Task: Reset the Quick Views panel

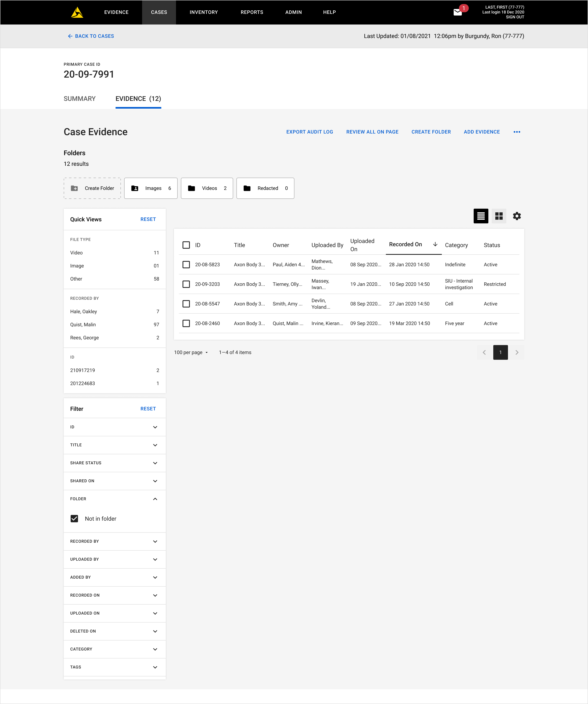Action: 148,219
